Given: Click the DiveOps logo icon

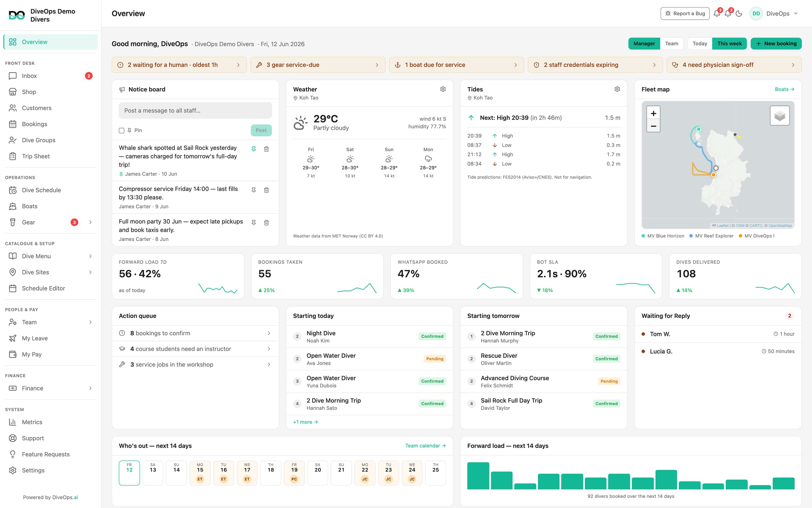Looking at the screenshot, I should [17, 15].
